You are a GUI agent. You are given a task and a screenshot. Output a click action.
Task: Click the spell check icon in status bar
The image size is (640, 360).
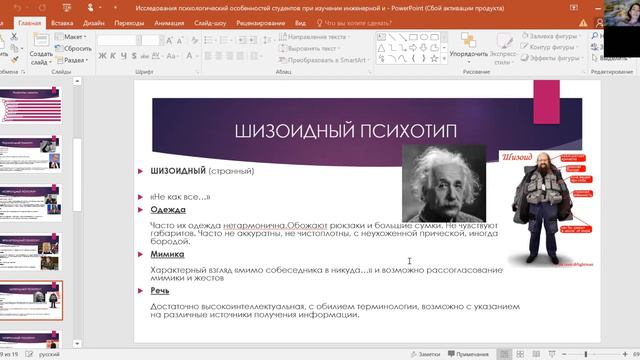point(29,354)
